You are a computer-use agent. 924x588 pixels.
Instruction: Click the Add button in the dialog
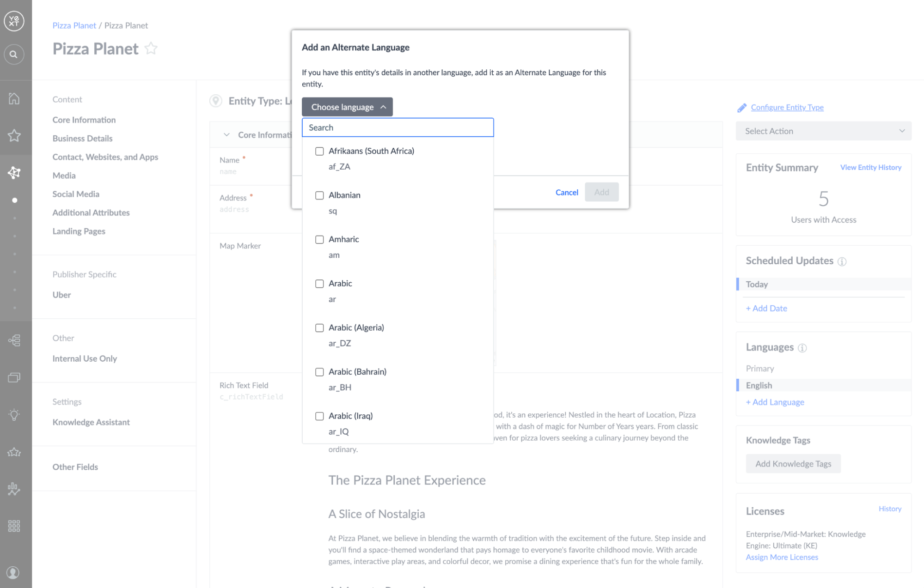(601, 192)
